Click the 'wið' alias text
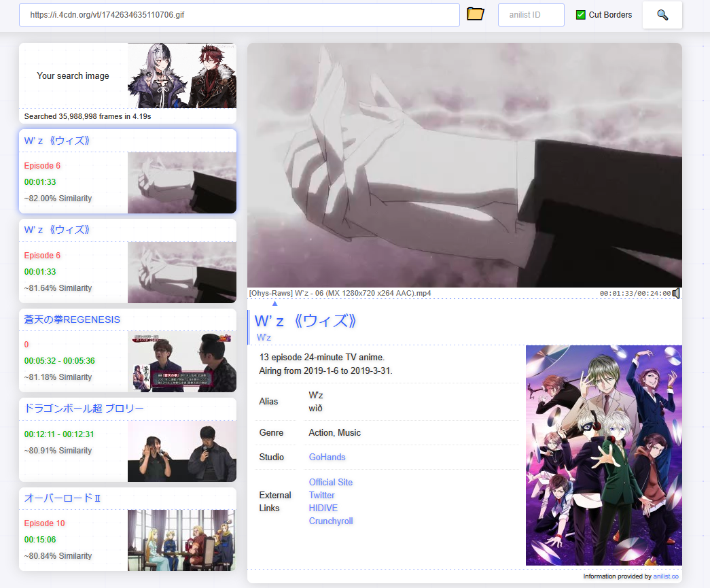The image size is (710, 588). (x=316, y=408)
